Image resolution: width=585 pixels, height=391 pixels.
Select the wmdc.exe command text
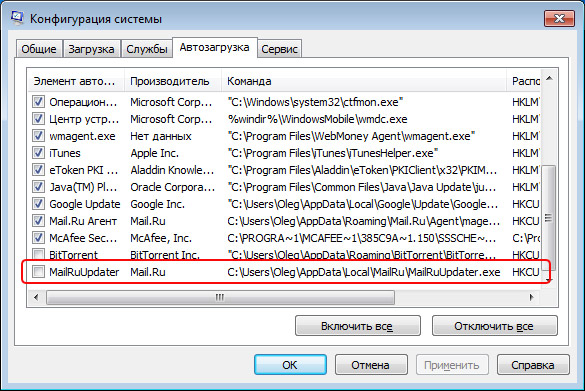(x=317, y=119)
